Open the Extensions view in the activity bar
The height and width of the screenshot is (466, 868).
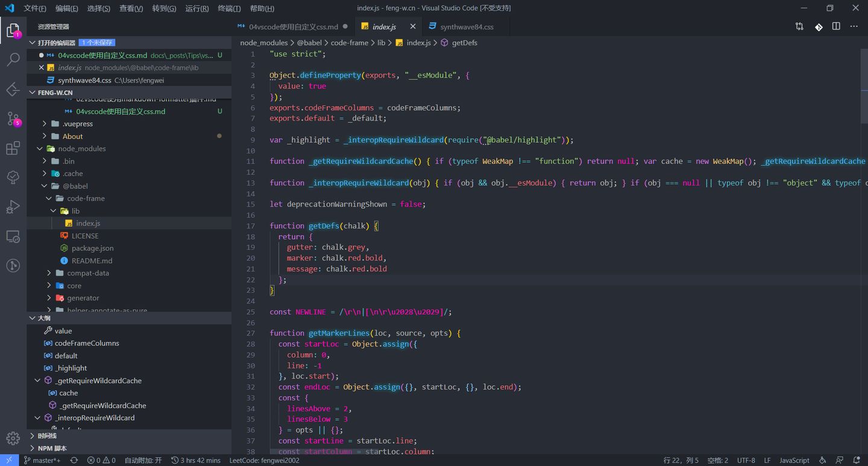[x=13, y=148]
